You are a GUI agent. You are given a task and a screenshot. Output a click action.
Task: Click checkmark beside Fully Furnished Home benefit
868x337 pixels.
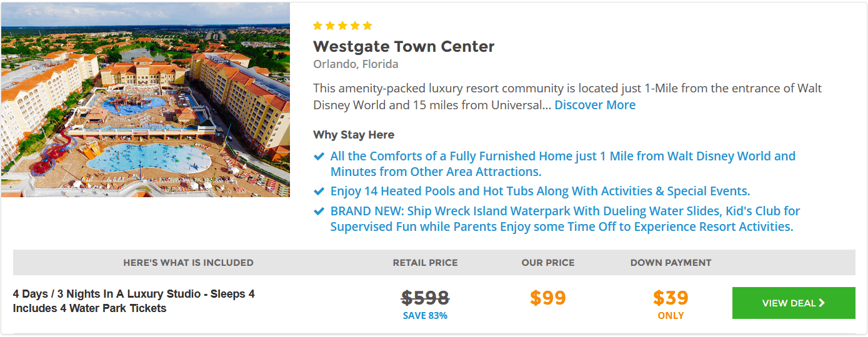pos(319,156)
